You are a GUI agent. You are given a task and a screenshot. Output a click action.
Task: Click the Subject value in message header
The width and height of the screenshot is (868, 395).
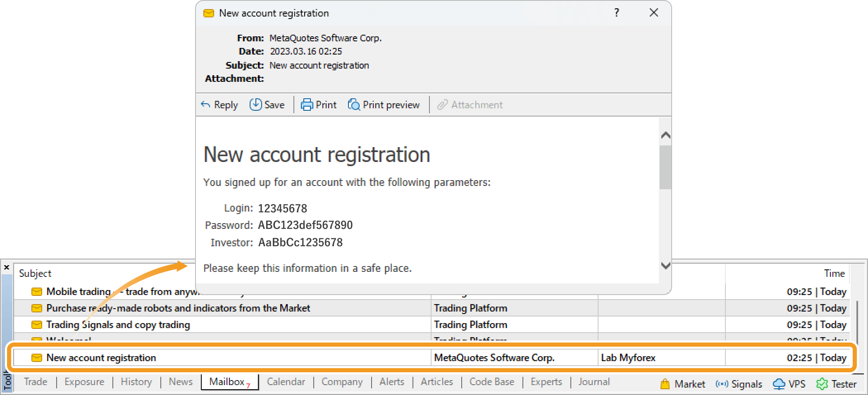pos(319,65)
